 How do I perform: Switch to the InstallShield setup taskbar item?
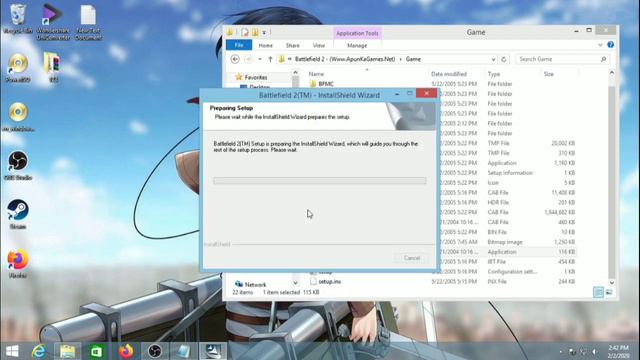213,351
